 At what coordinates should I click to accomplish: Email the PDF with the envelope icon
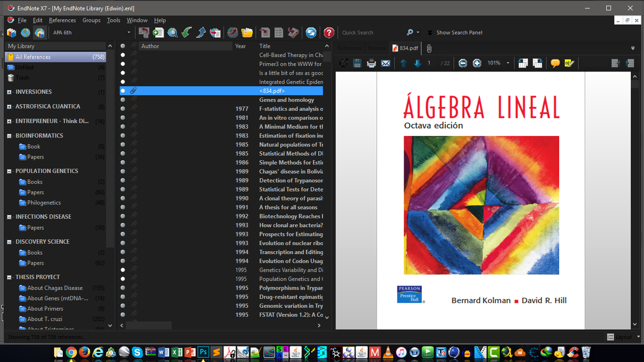coord(386,63)
